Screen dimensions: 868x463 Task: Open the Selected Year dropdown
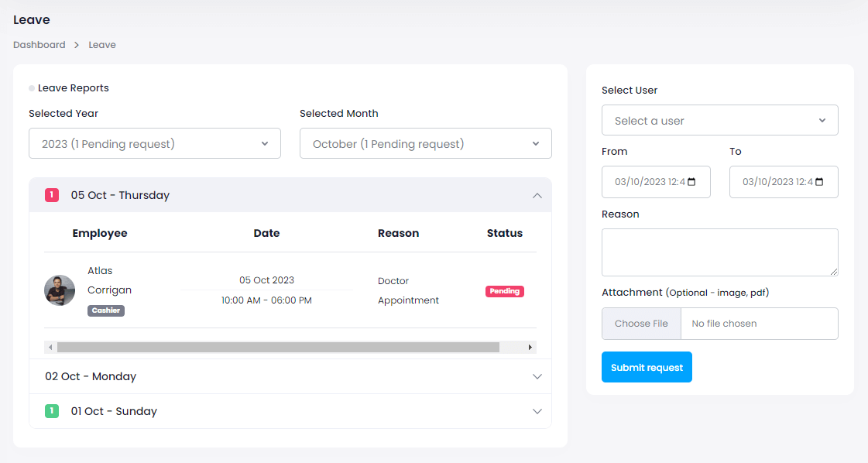click(155, 144)
